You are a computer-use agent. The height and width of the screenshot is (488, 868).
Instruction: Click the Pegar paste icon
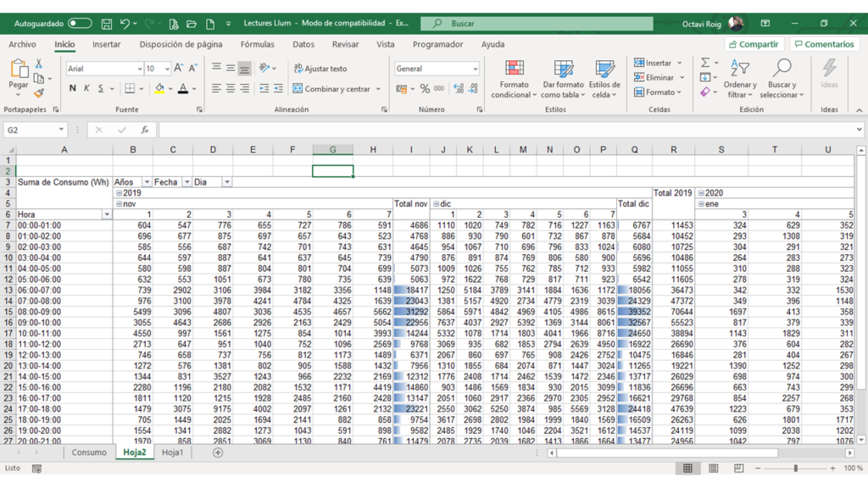19,69
